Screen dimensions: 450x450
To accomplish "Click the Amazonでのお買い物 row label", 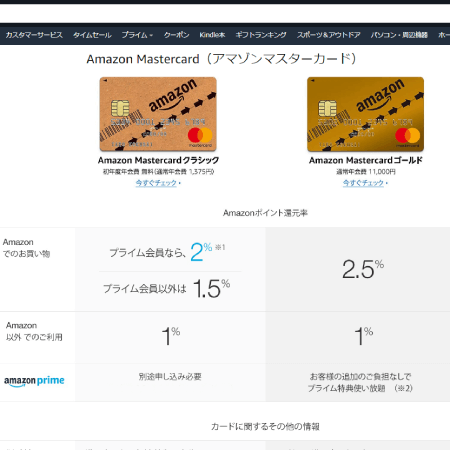I will tap(26, 248).
